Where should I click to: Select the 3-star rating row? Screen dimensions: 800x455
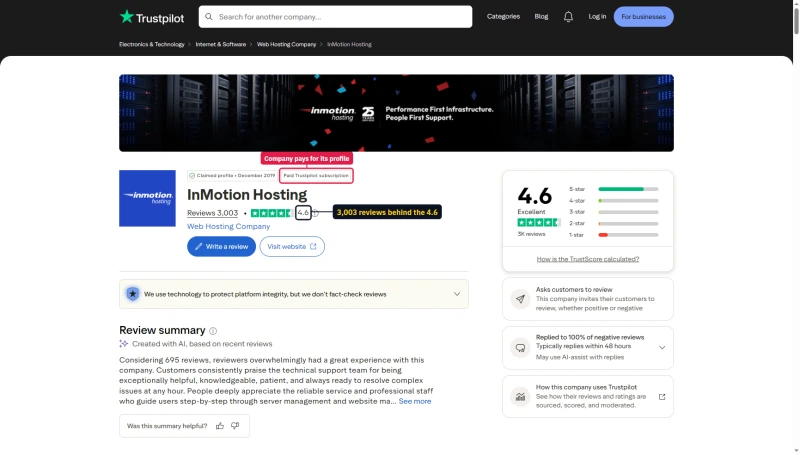click(x=613, y=212)
